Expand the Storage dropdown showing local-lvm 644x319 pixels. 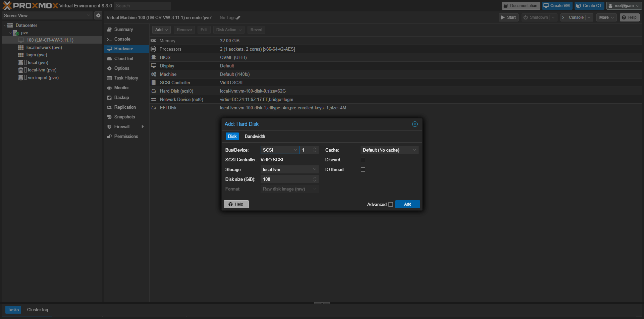coord(289,170)
